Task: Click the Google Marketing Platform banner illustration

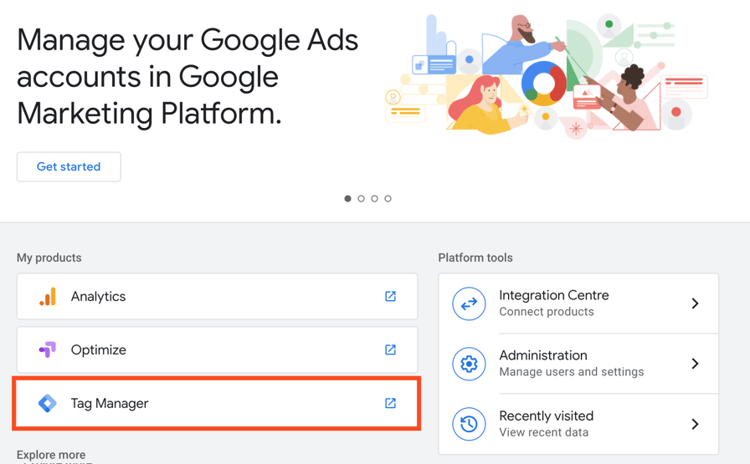Action: tap(546, 75)
